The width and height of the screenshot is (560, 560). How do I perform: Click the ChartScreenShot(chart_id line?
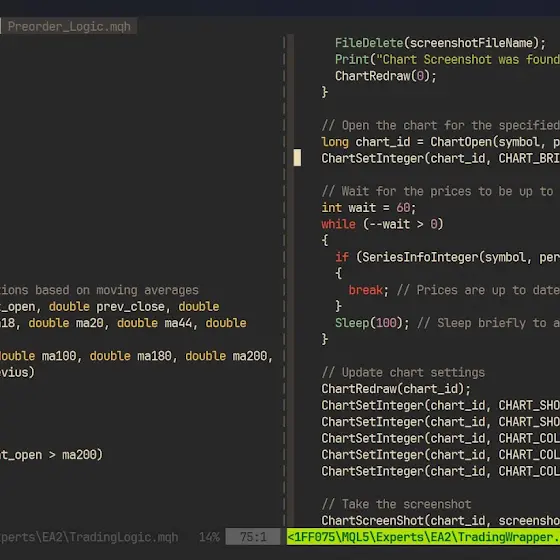pos(440,520)
